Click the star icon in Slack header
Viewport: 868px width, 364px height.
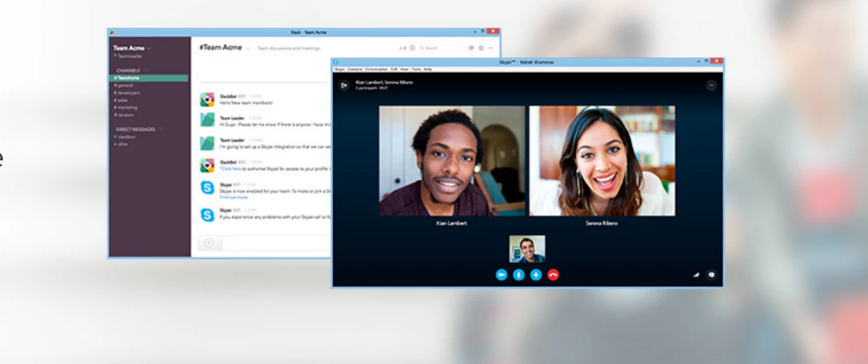click(481, 48)
